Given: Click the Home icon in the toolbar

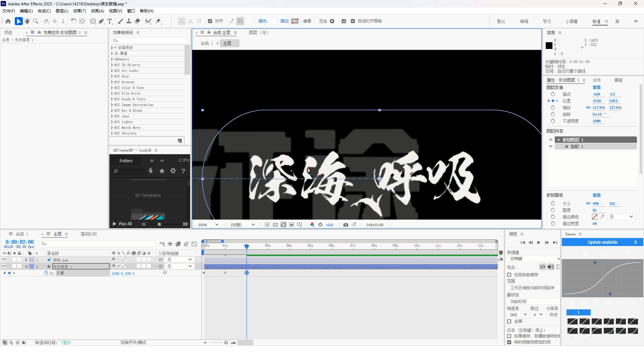Looking at the screenshot, I should (8, 21).
